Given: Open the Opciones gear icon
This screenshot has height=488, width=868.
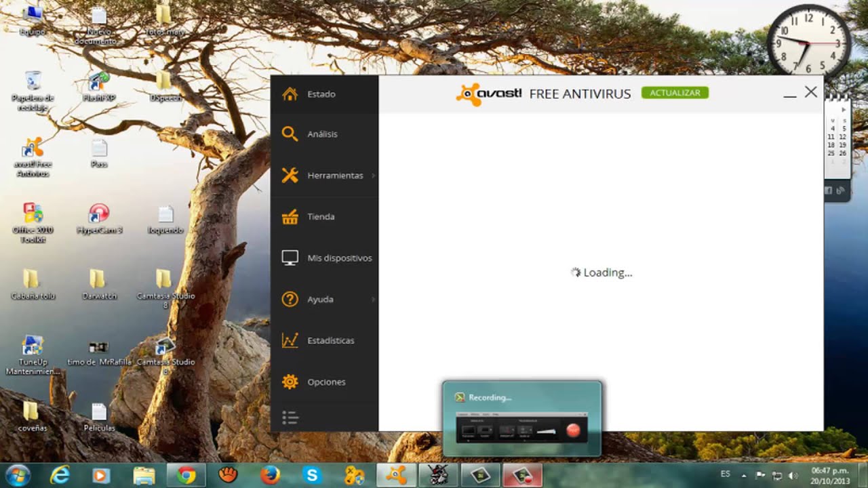Looking at the screenshot, I should [x=290, y=382].
